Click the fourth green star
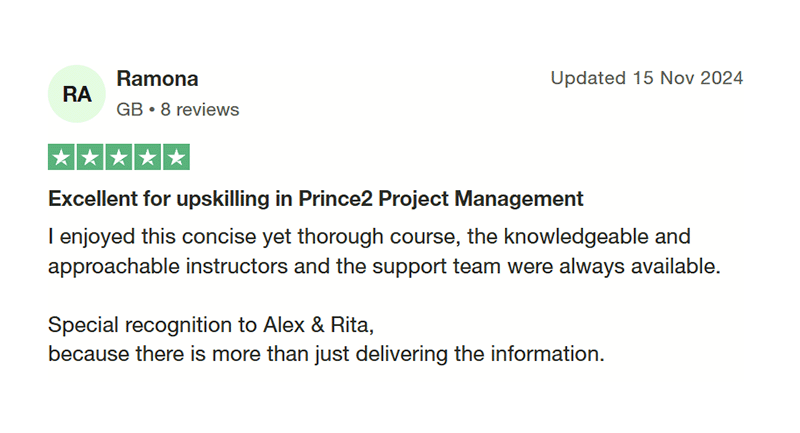Image resolution: width=800 pixels, height=433 pixels. click(147, 157)
